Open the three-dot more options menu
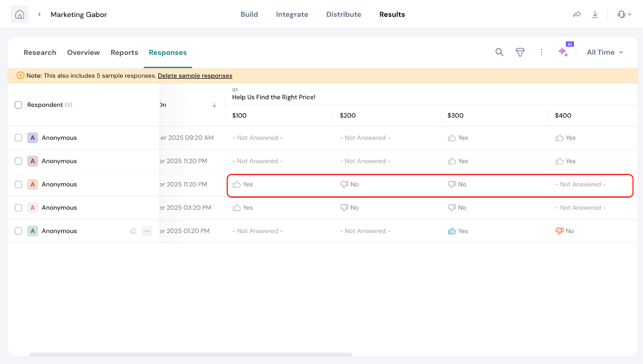This screenshot has height=364, width=643. (541, 52)
